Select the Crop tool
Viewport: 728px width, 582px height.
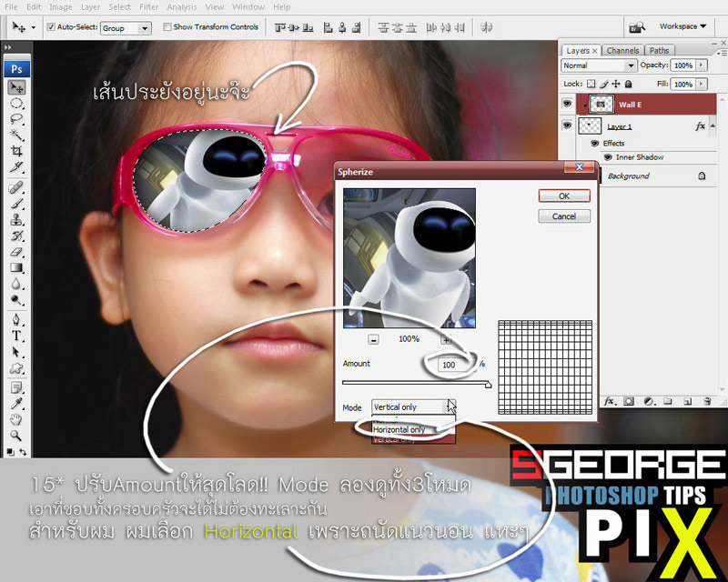[17, 151]
